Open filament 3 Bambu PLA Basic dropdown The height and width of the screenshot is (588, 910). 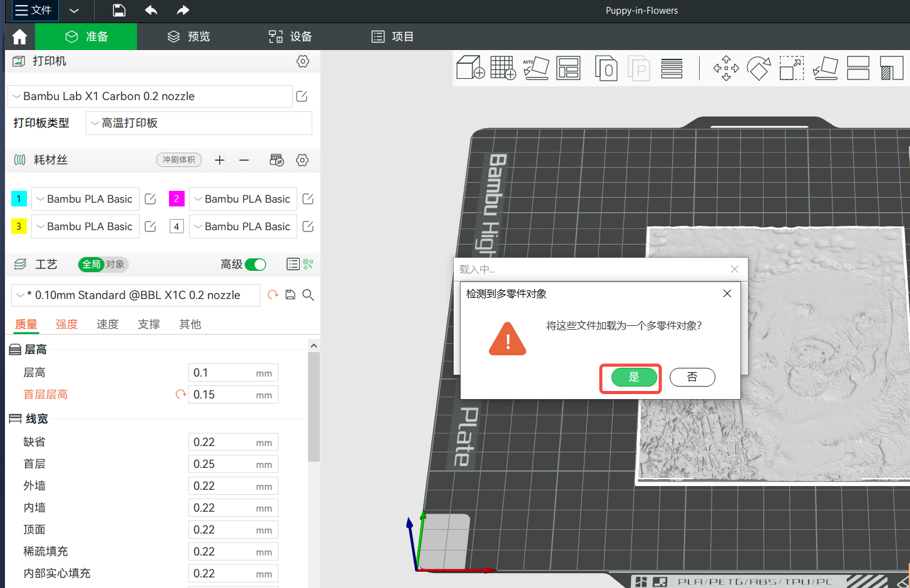85,226
